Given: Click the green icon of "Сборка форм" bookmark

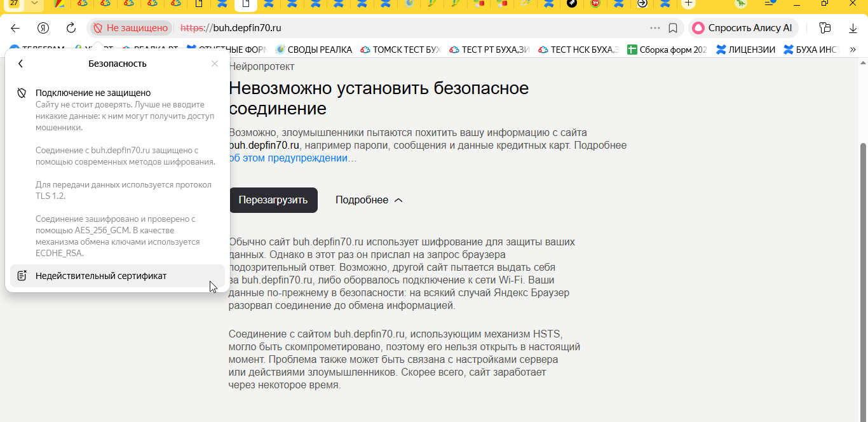Looking at the screenshot, I should (x=632, y=50).
